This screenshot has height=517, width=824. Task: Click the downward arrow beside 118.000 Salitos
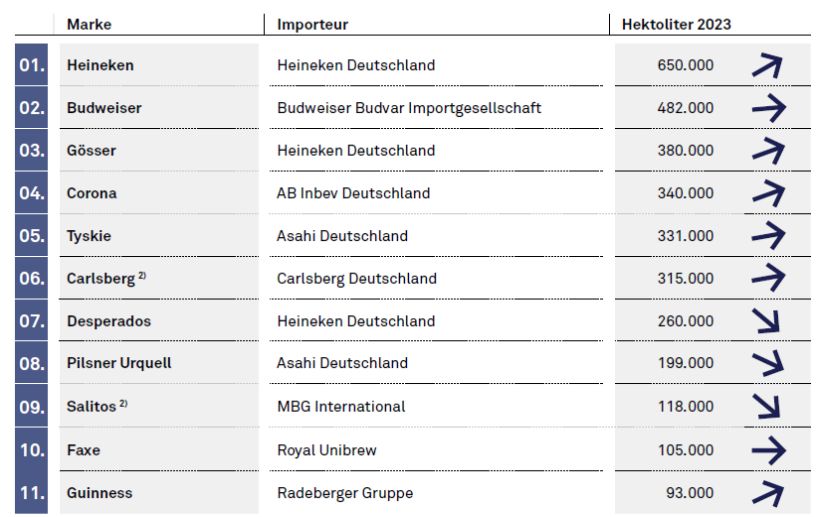point(766,406)
